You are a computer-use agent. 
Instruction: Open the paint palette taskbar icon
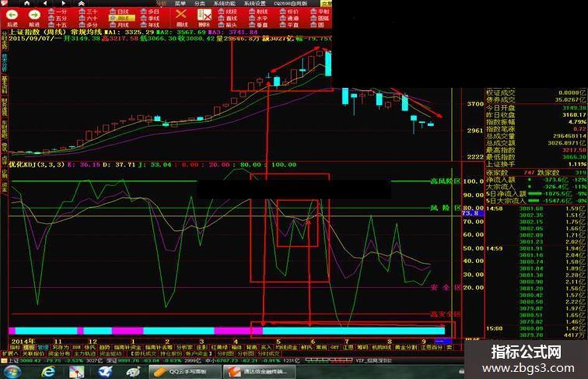tap(133, 372)
